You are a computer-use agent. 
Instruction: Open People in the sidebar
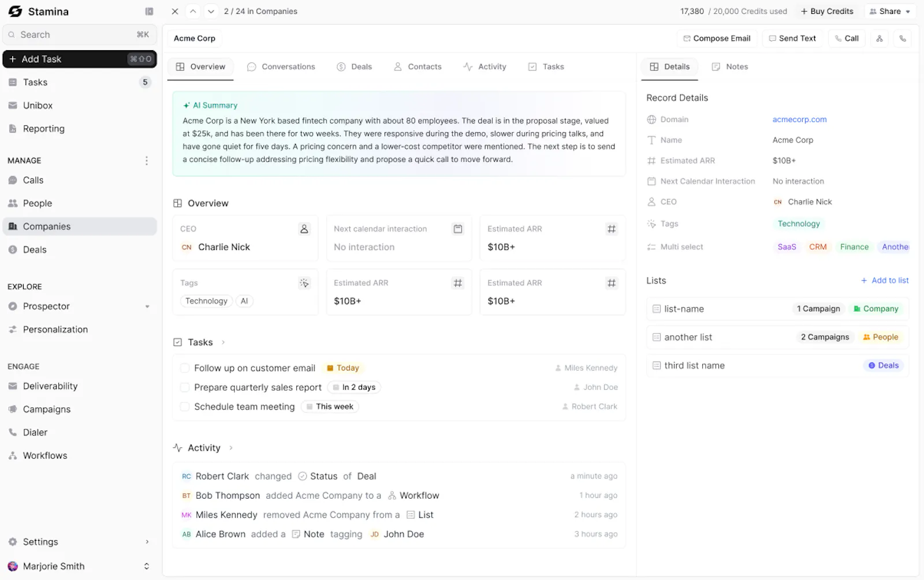pos(80,203)
